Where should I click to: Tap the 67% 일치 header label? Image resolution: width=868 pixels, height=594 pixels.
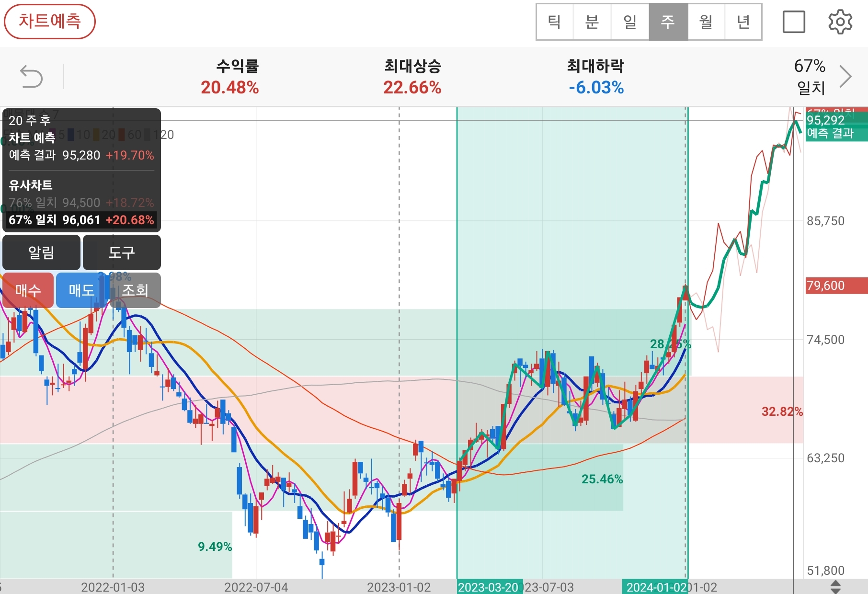pyautogui.click(x=810, y=77)
